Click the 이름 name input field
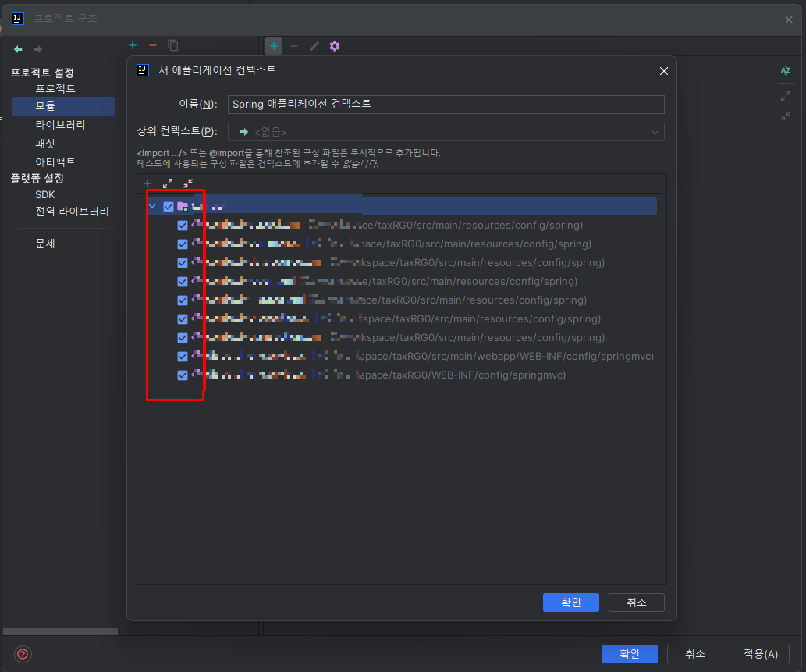 [x=446, y=105]
